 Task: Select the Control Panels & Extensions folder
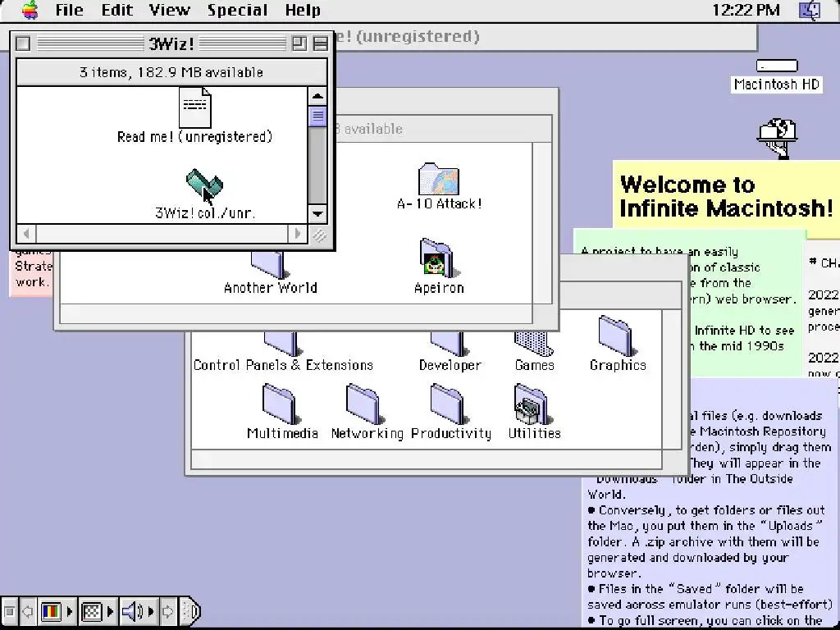tap(282, 344)
